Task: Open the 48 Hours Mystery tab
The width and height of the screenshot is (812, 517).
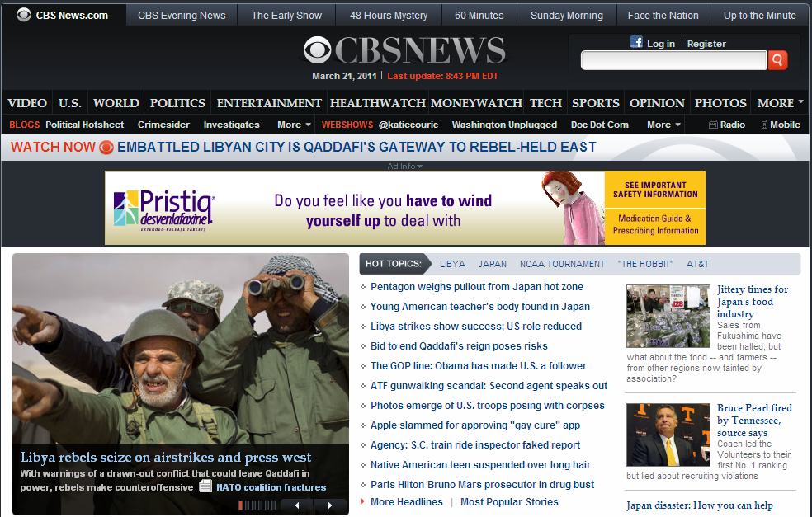Action: [x=389, y=16]
